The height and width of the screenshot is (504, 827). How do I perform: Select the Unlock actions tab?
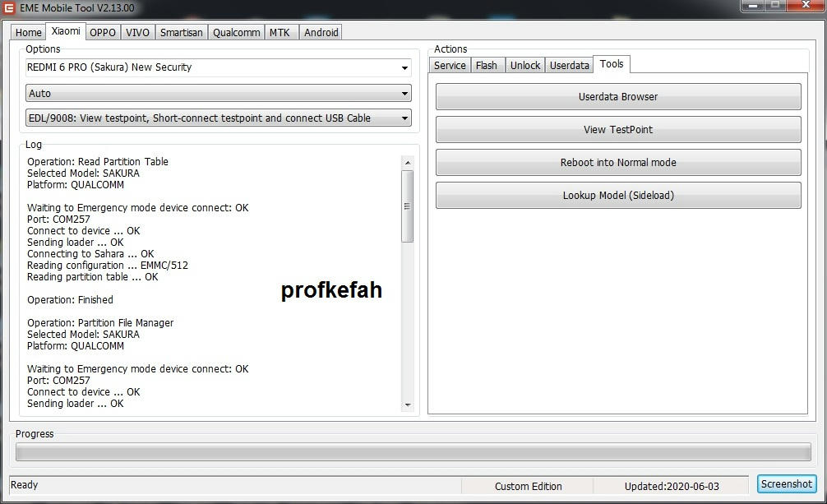click(x=525, y=66)
